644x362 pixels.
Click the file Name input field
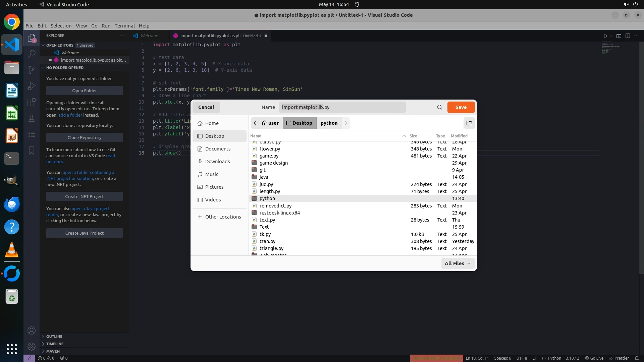pyautogui.click(x=342, y=107)
